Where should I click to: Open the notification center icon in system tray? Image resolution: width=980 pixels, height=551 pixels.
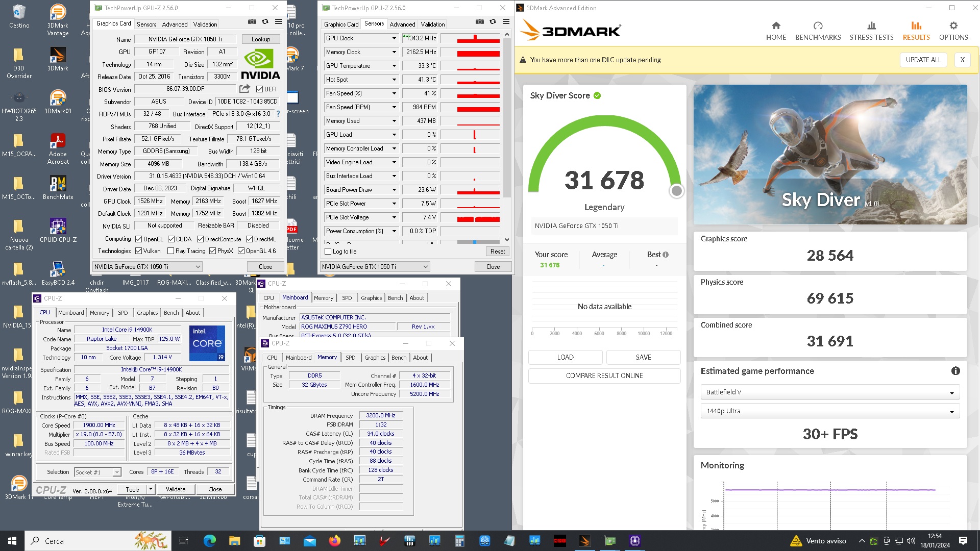pyautogui.click(x=963, y=541)
